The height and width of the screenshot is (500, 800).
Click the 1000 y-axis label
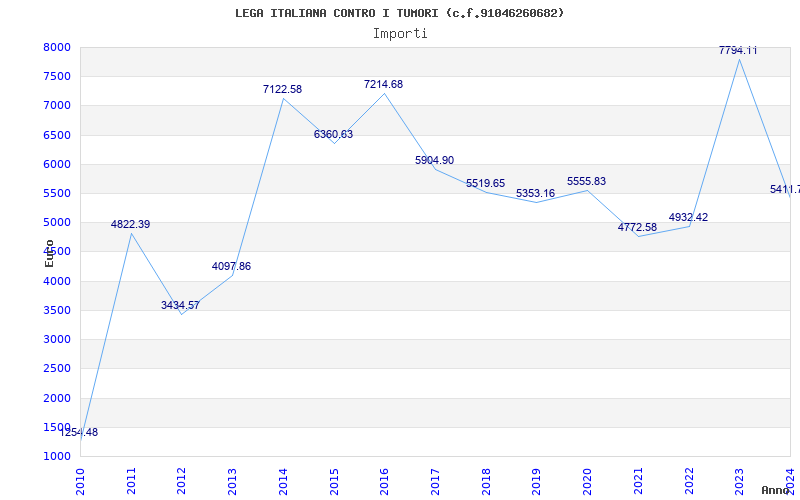tap(57, 456)
